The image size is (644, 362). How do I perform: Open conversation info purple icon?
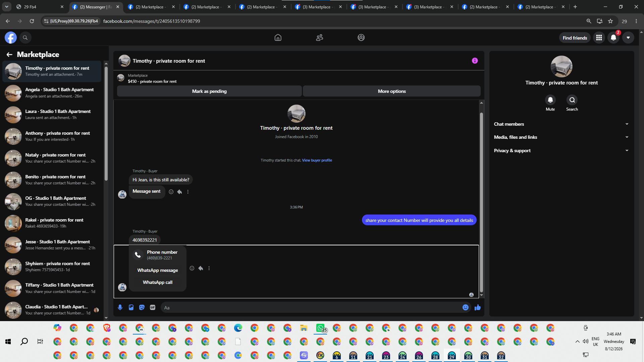click(475, 61)
